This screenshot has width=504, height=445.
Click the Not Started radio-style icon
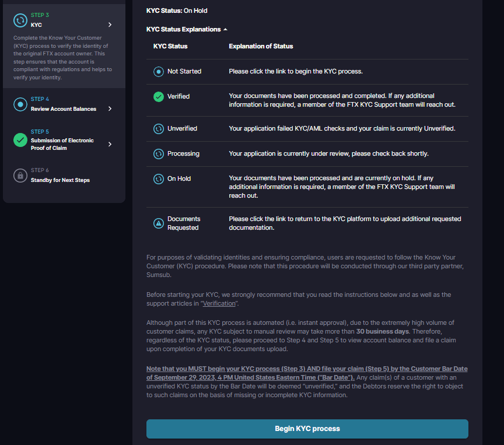click(x=159, y=72)
